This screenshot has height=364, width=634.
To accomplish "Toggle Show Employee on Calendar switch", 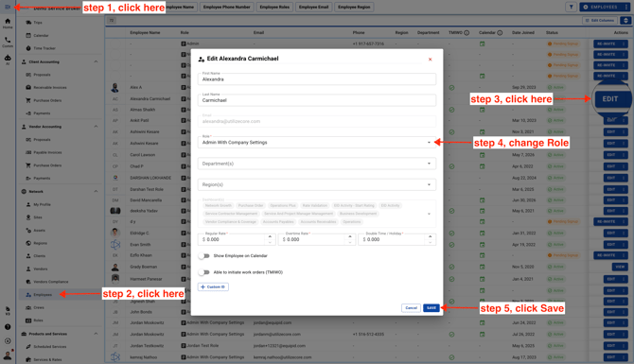I will pos(204,256).
